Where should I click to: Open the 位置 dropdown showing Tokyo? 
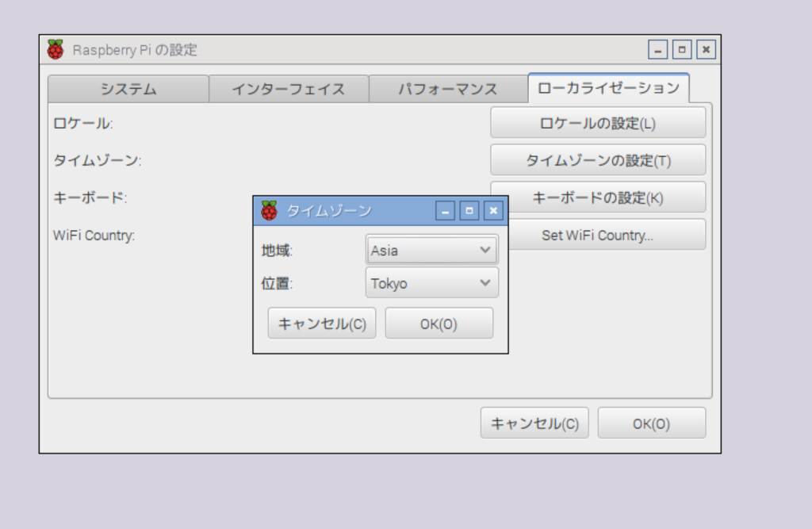coord(432,283)
